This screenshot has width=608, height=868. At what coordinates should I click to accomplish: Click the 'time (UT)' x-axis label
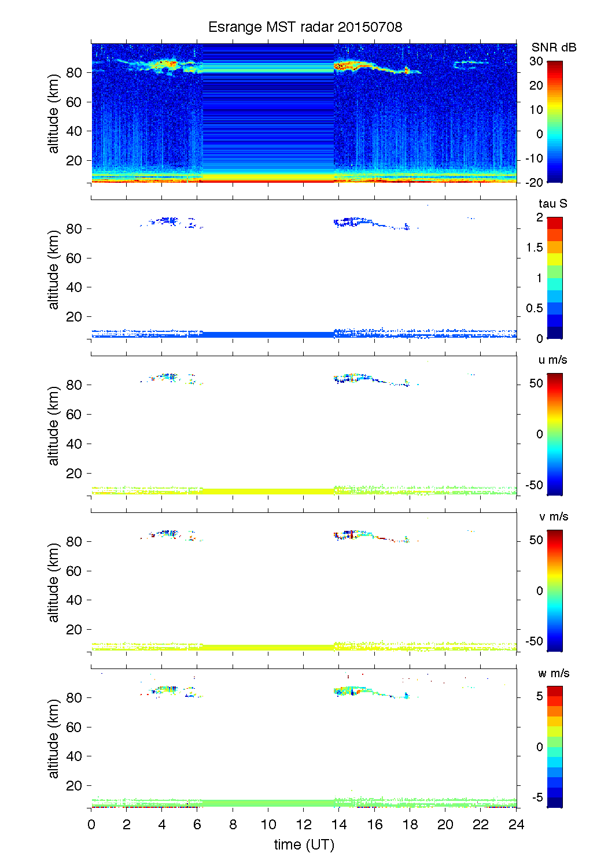pos(304,845)
